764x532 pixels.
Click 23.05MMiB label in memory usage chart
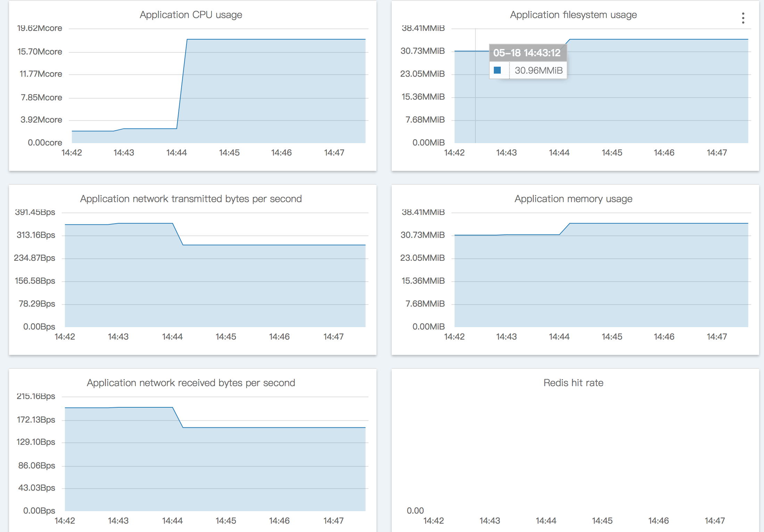coord(423,258)
